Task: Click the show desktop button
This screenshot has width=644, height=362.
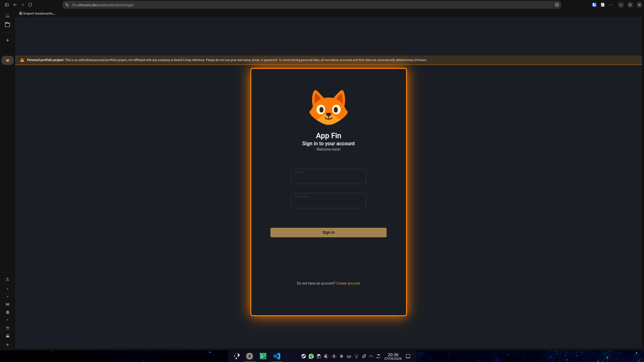Action: 408,356
